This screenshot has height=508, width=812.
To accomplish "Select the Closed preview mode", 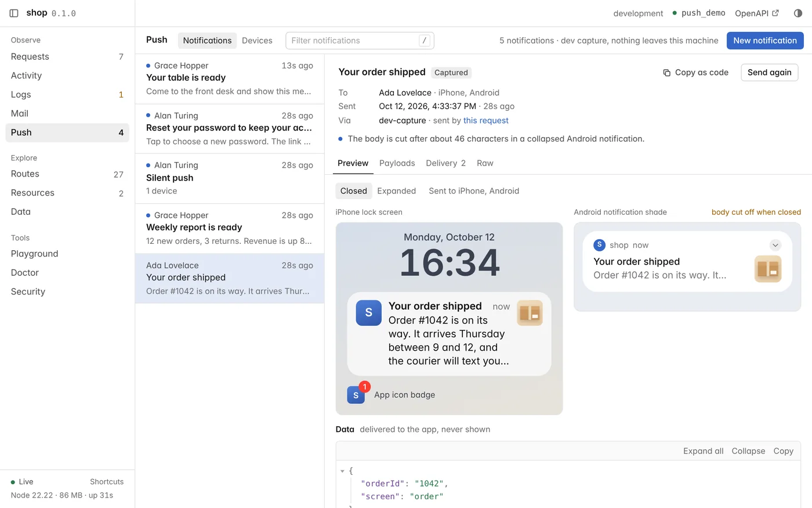I will tap(353, 191).
